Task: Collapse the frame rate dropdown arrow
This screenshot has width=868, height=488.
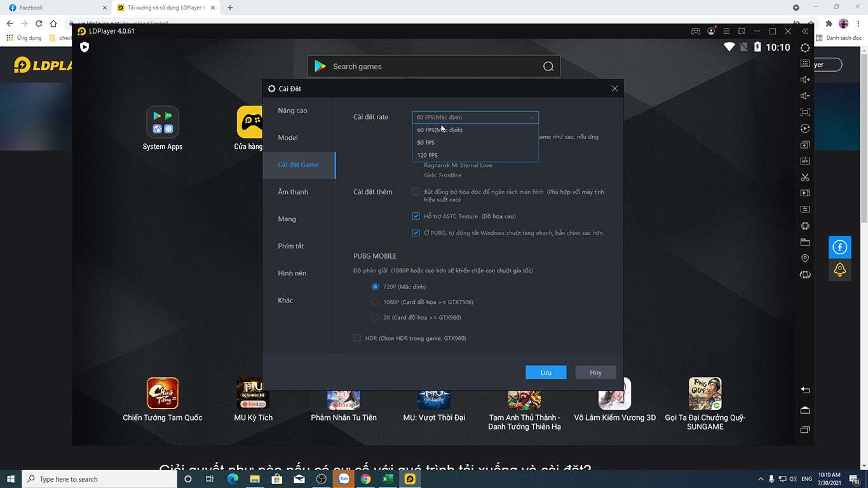Action: (531, 118)
